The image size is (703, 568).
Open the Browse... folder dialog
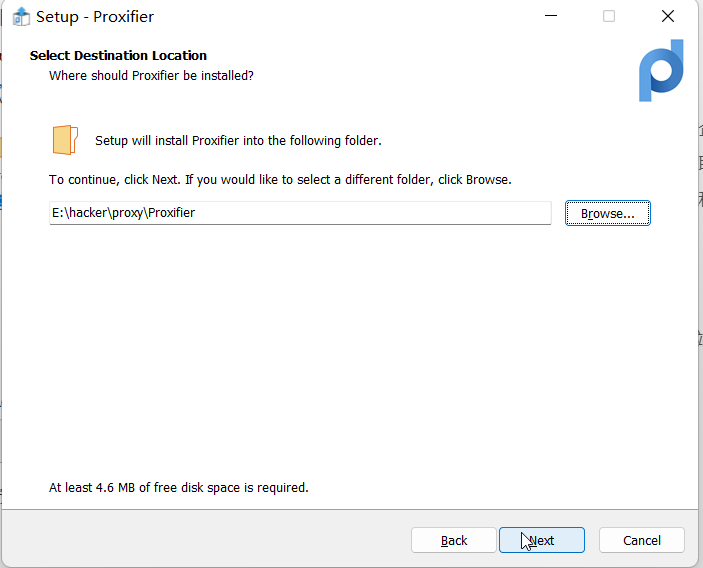(608, 213)
